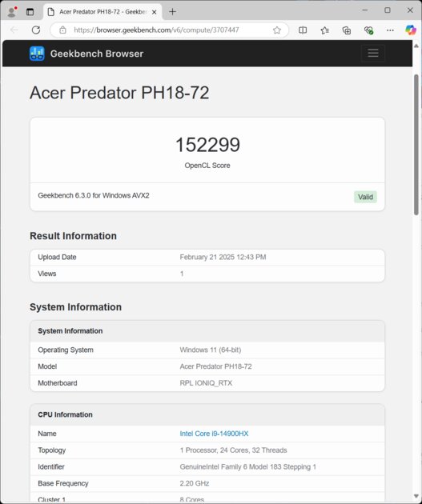The height and width of the screenshot is (504, 422).
Task: Open a new browser tab
Action: [172, 12]
